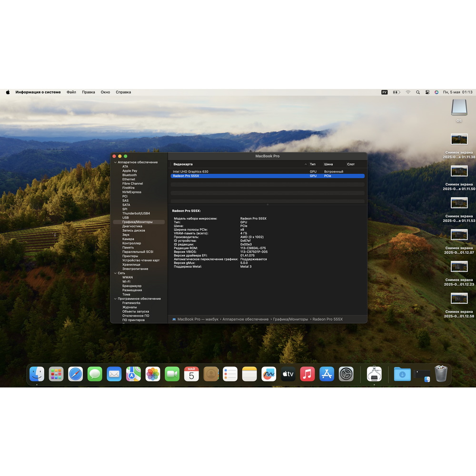Click Аппаратное обеспечение in the path bar
The height and width of the screenshot is (476, 476).
(245, 319)
